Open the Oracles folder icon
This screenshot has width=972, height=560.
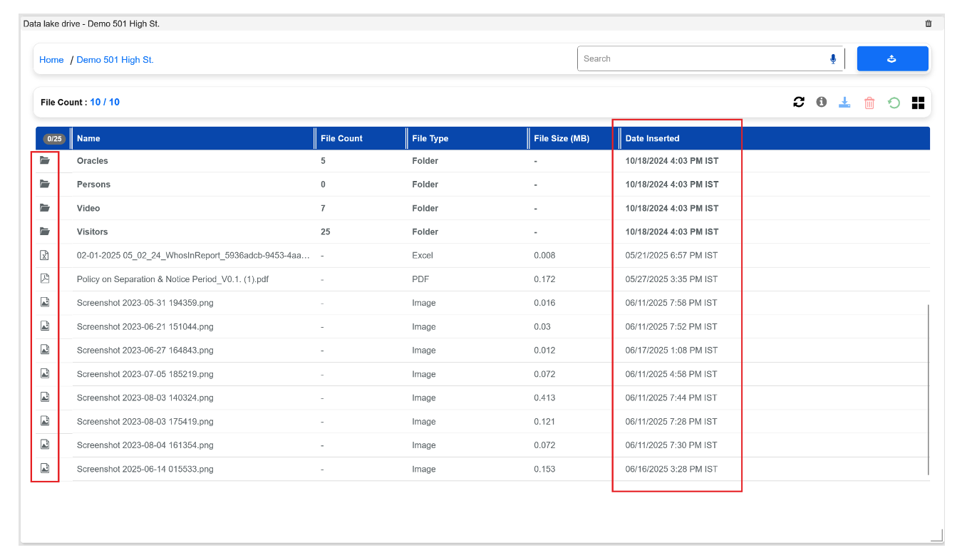coord(45,160)
